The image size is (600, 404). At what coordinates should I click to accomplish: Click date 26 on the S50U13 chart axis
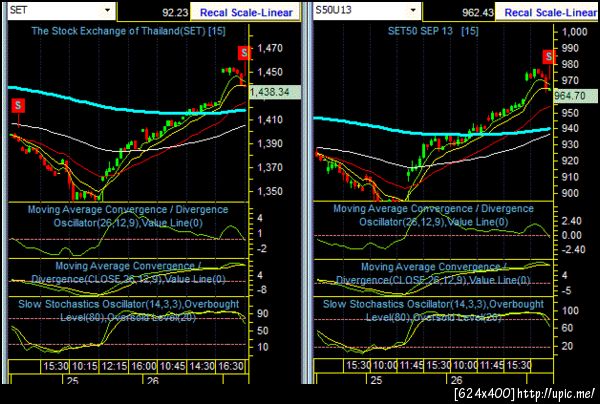(x=456, y=380)
